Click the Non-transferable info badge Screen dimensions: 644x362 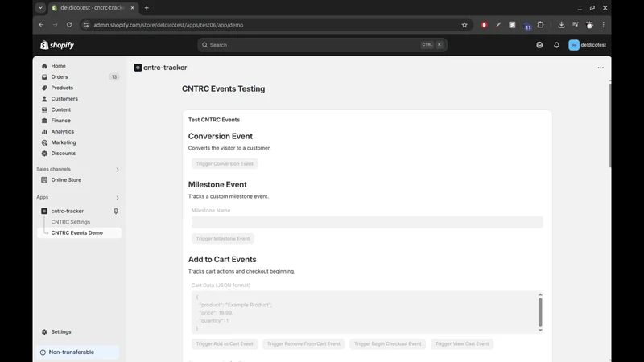tap(77, 352)
